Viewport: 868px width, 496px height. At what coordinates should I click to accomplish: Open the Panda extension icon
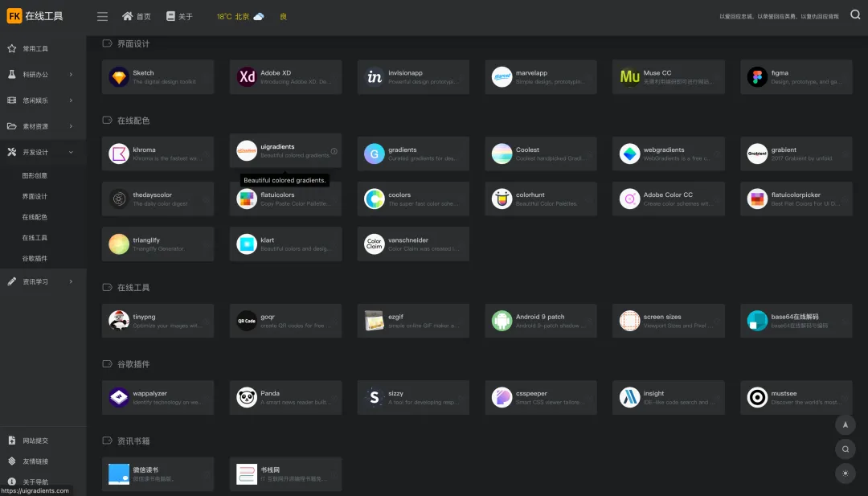point(247,397)
